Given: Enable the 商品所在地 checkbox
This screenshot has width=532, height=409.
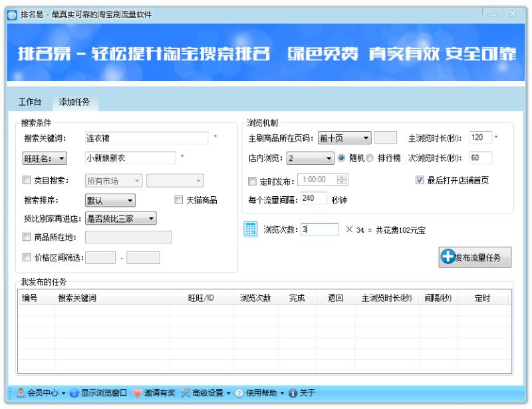Looking at the screenshot, I should 27,237.
